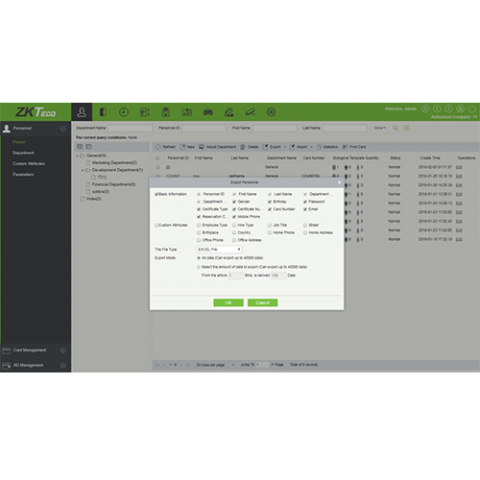Click the Refresh toolbar icon
480x480 pixels.
pos(158,147)
